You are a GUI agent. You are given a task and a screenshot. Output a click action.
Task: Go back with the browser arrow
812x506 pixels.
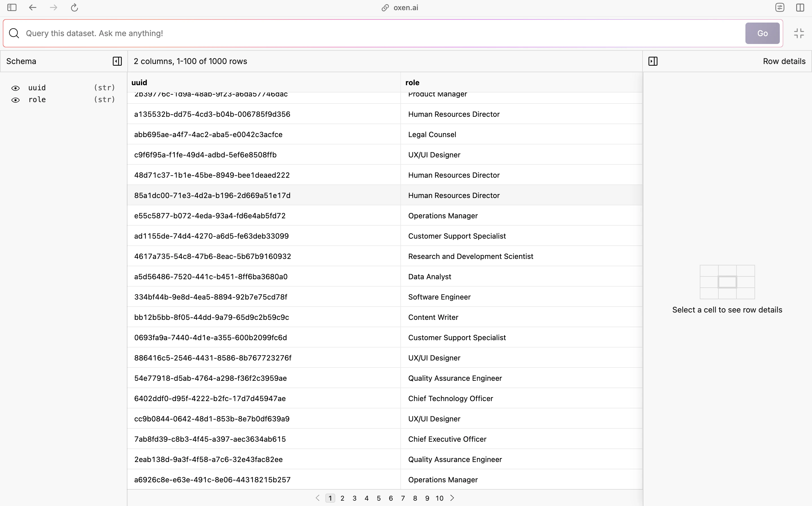click(x=32, y=7)
